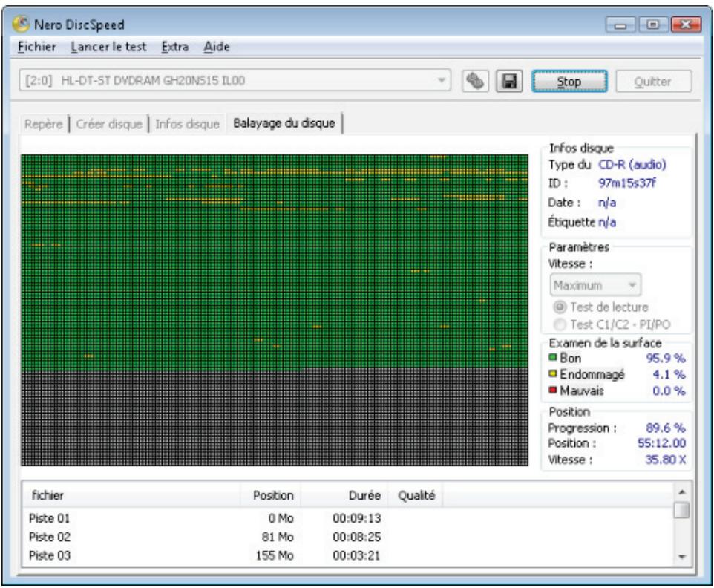Select the Test de lecture radio button

pos(560,307)
